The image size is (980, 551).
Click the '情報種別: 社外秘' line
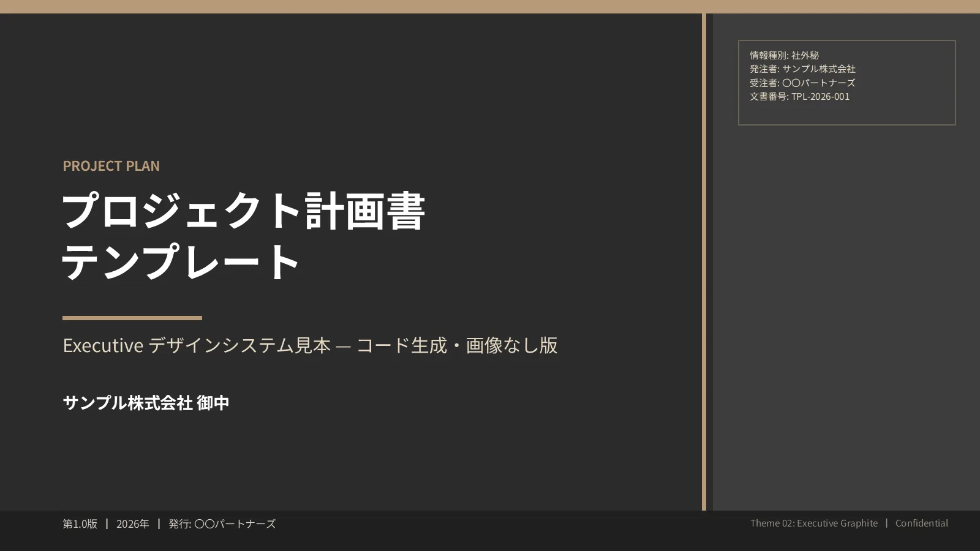coord(784,55)
